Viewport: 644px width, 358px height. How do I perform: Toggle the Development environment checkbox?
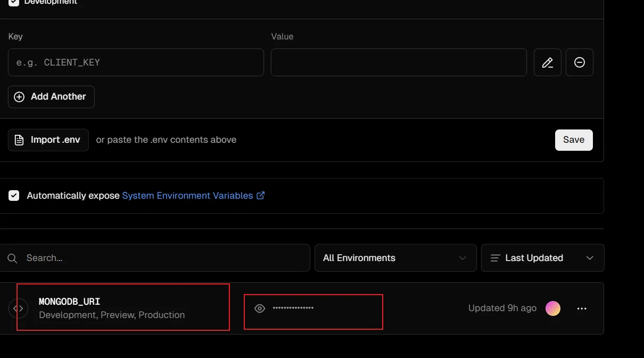coord(14,2)
